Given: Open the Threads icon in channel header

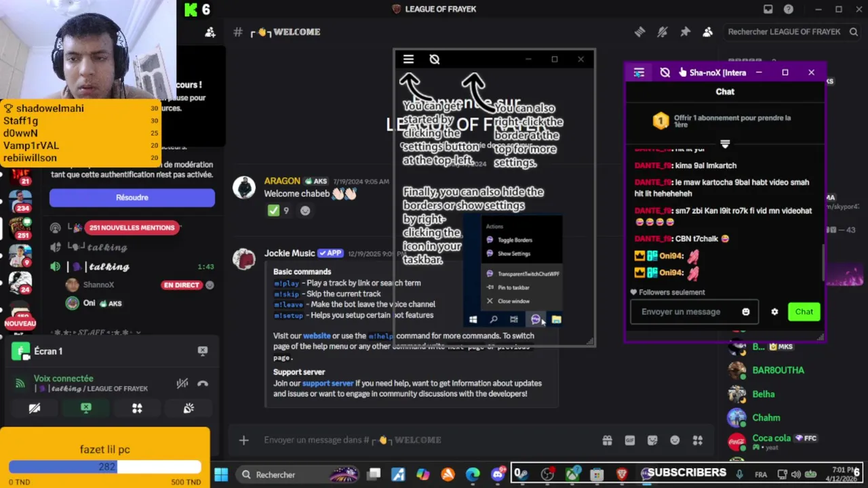Looking at the screenshot, I should [639, 32].
